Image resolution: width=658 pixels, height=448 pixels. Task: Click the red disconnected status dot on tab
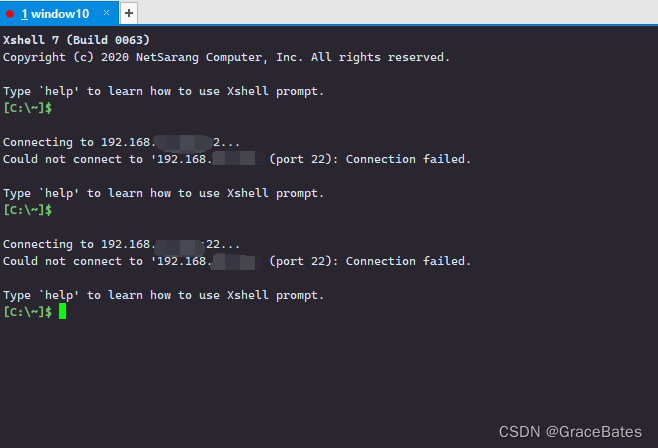(10, 14)
